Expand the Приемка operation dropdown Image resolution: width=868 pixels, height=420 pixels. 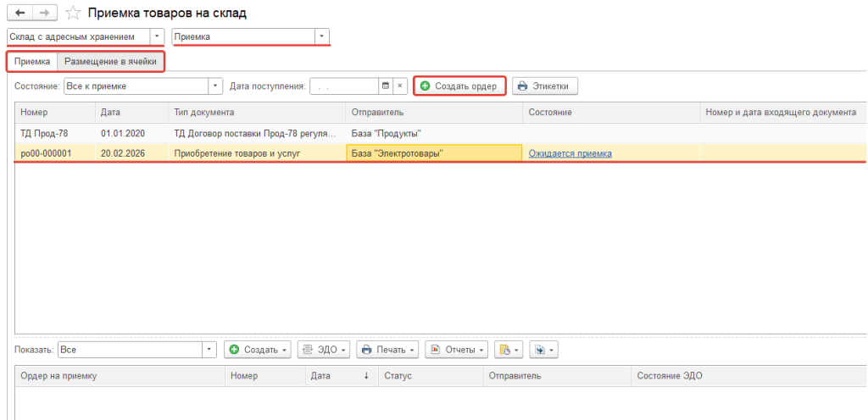[x=321, y=36]
